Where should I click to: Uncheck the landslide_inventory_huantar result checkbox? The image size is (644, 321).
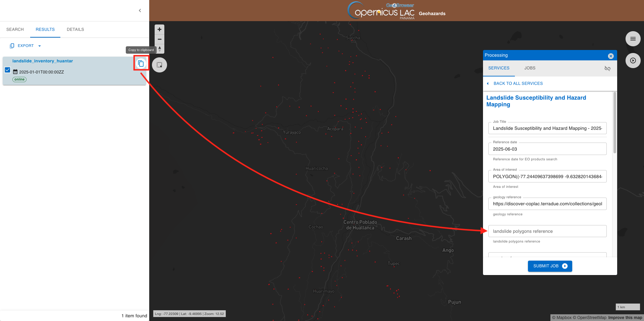(8, 70)
